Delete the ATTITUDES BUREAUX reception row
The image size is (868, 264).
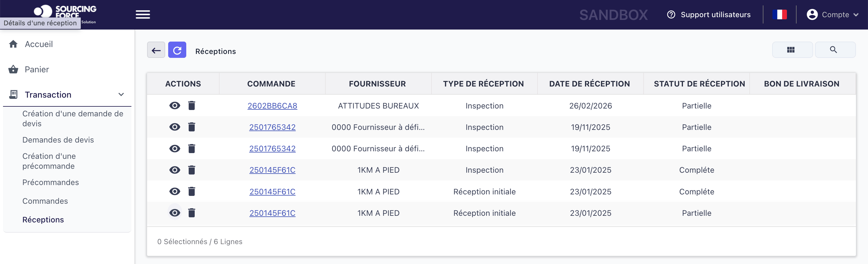(192, 106)
